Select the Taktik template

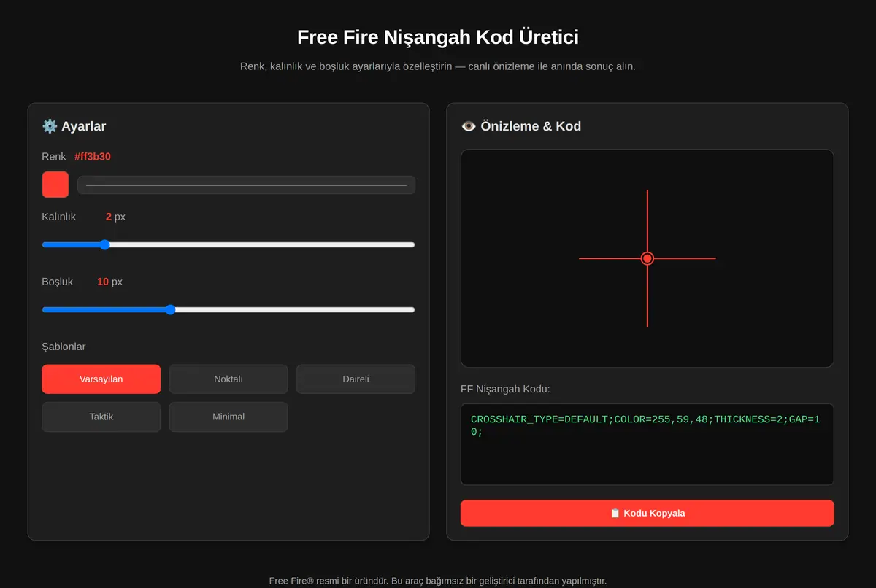click(101, 417)
